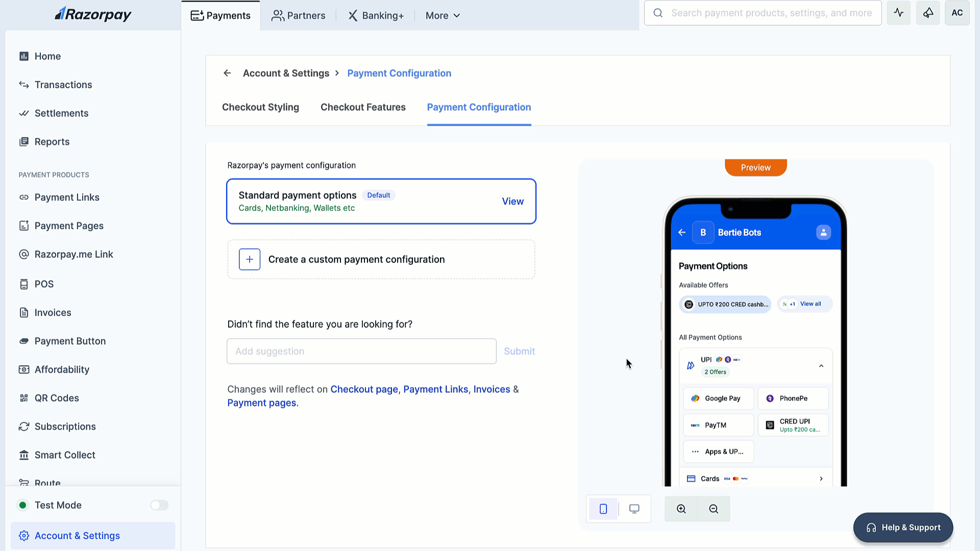Focus the Add suggestion input field

tap(361, 351)
